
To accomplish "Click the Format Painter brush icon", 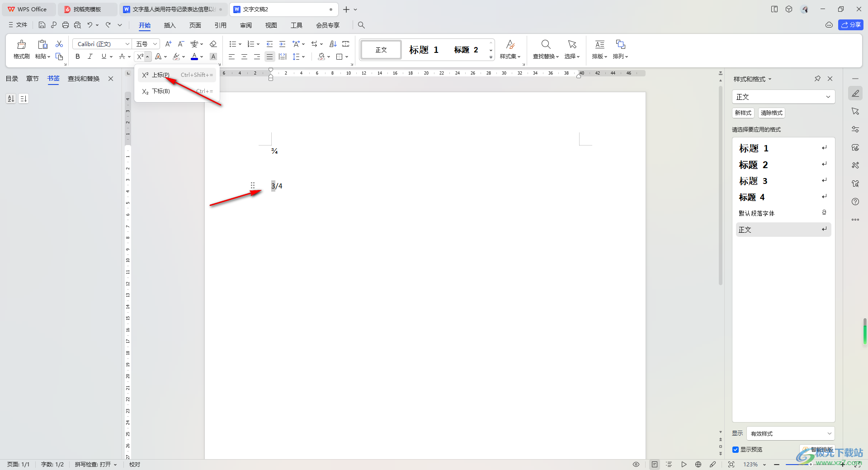I will tap(21, 44).
